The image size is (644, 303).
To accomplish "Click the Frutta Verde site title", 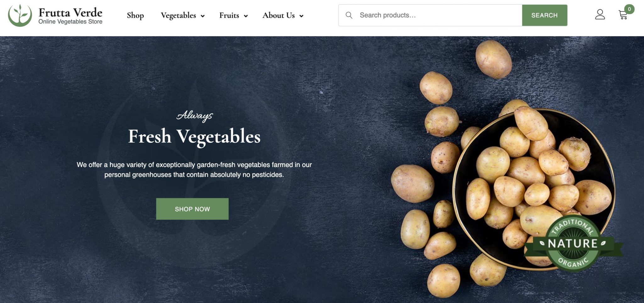I will tap(70, 13).
